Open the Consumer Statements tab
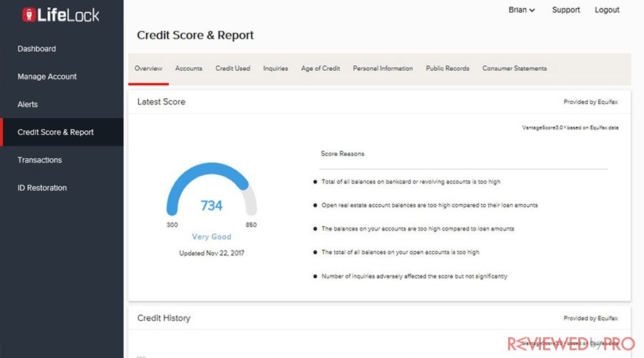 point(514,68)
